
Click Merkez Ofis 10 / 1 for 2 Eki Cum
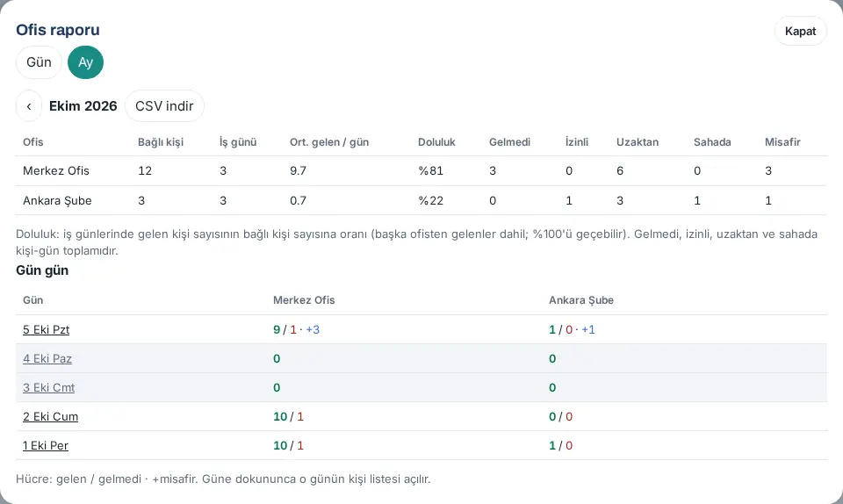pos(288,416)
